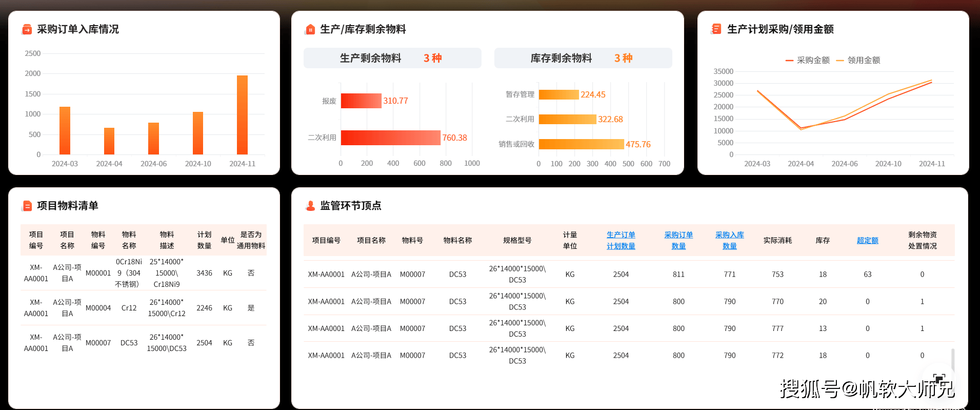
Task: Open the 采购入库数量 header link
Action: [729, 240]
